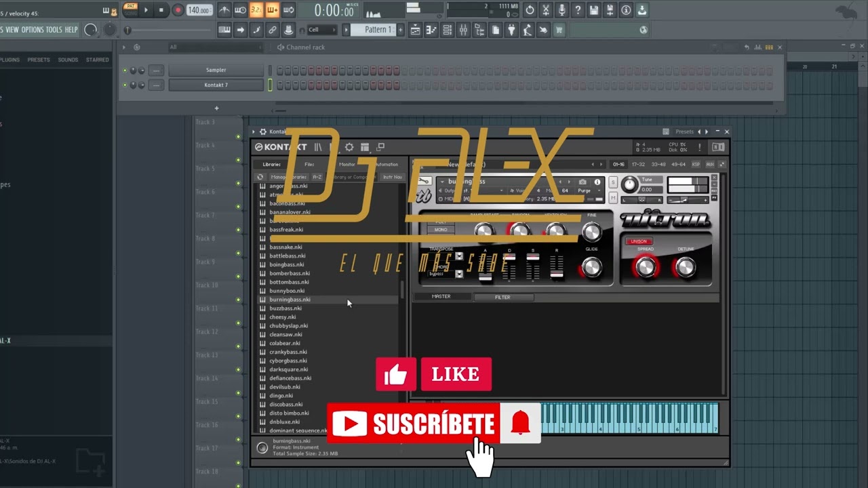This screenshot has height=488, width=868.
Task: Toggle the UNISON button in Nitron
Action: click(x=639, y=241)
